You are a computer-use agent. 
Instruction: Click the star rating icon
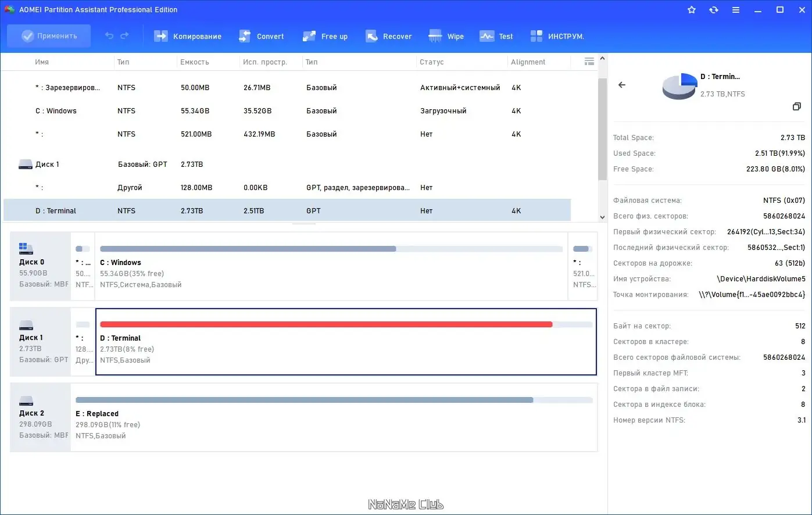[x=691, y=10]
